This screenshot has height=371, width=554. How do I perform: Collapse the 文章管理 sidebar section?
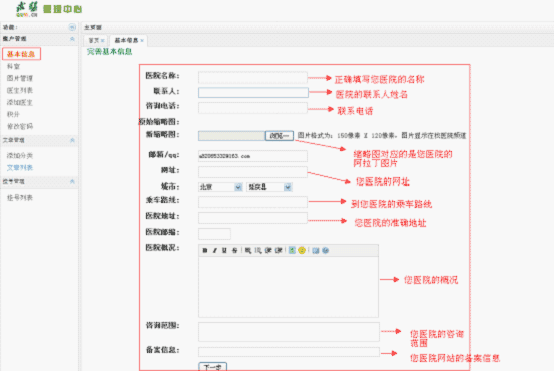pyautogui.click(x=72, y=140)
